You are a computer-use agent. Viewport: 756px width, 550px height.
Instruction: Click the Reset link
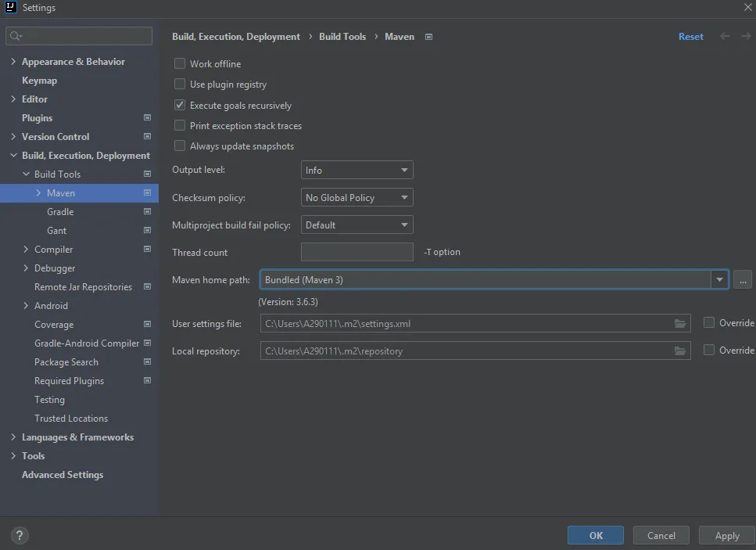[690, 37]
